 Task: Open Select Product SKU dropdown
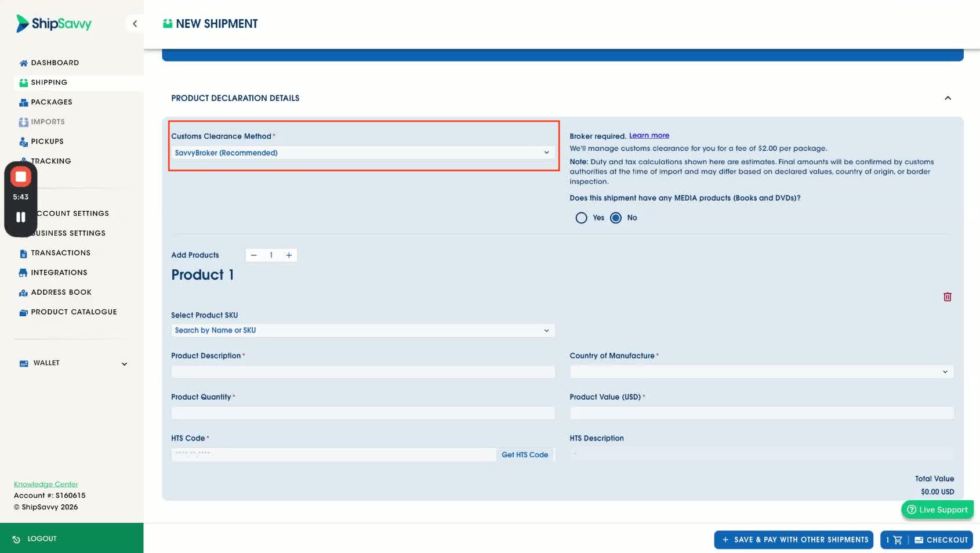point(362,330)
